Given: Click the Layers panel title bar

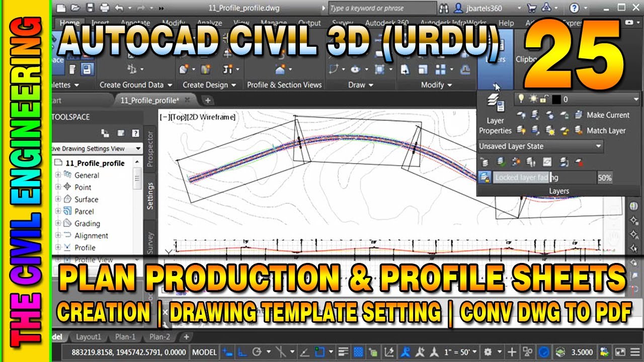Looking at the screenshot, I should [x=558, y=191].
